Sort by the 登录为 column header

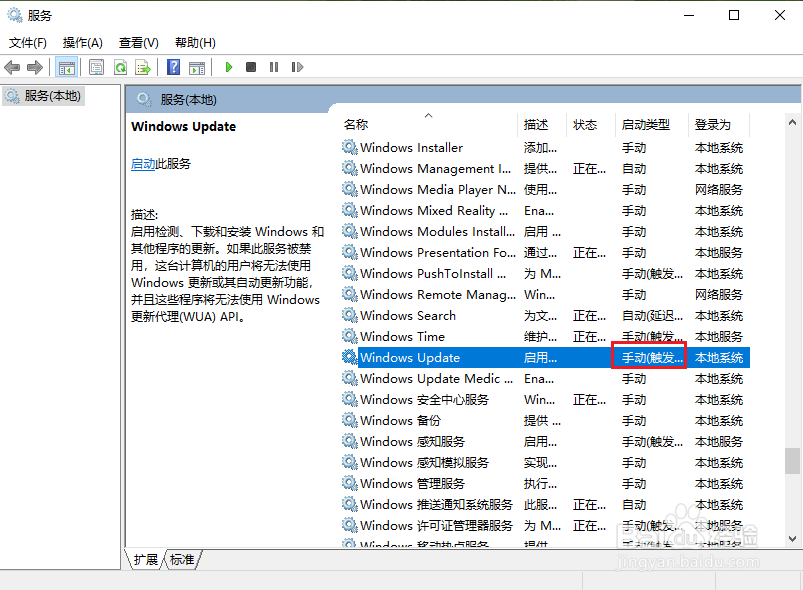719,124
